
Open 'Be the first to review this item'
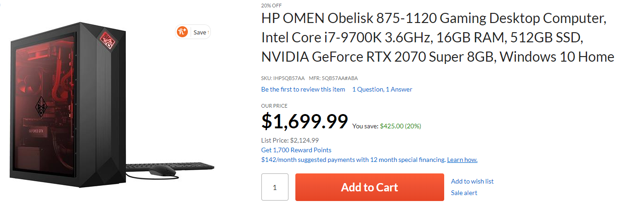click(303, 89)
